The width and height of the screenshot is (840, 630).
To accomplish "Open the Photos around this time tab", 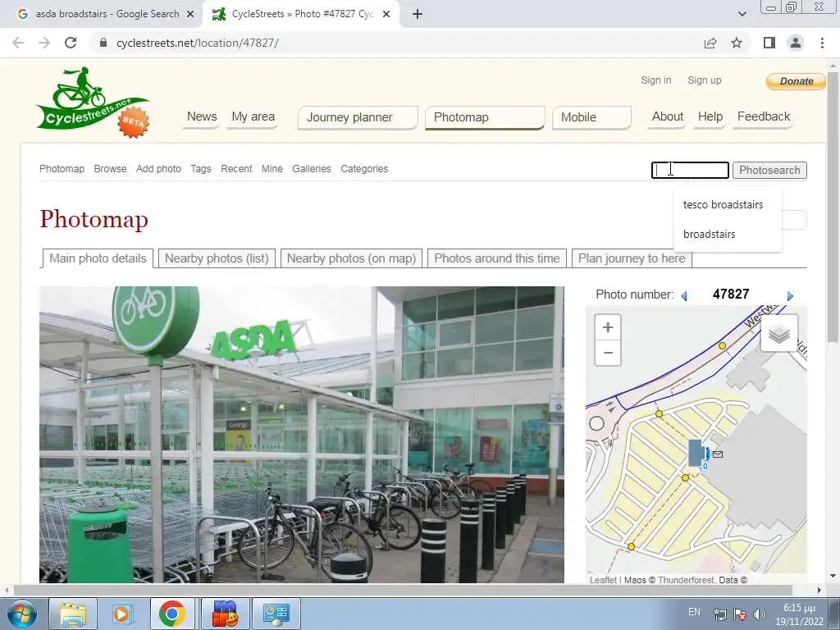I will point(496,258).
